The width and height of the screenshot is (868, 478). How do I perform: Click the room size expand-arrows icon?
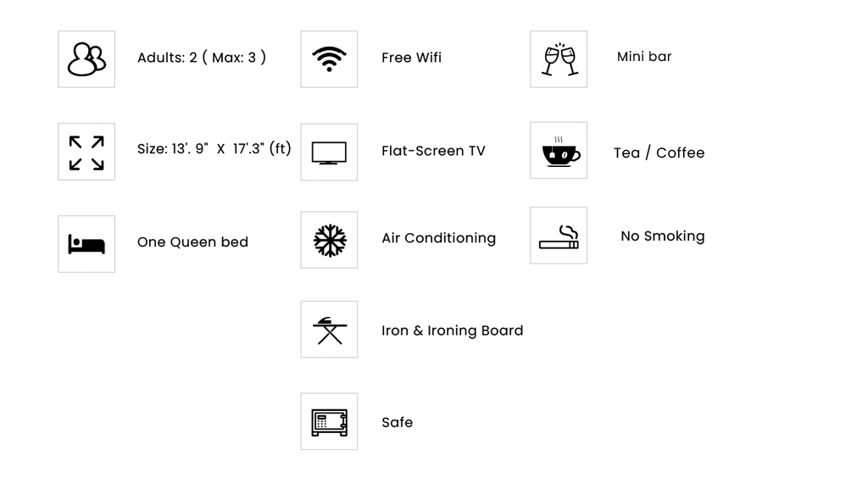[x=86, y=152]
